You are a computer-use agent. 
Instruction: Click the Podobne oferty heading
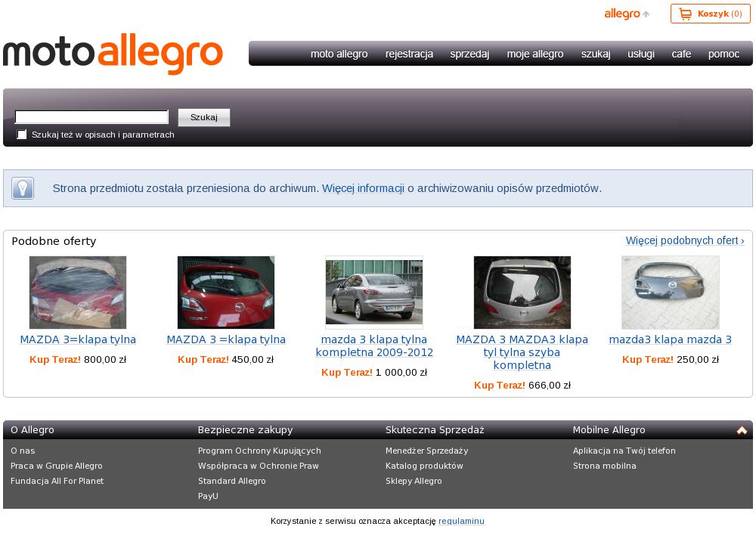[x=54, y=241]
